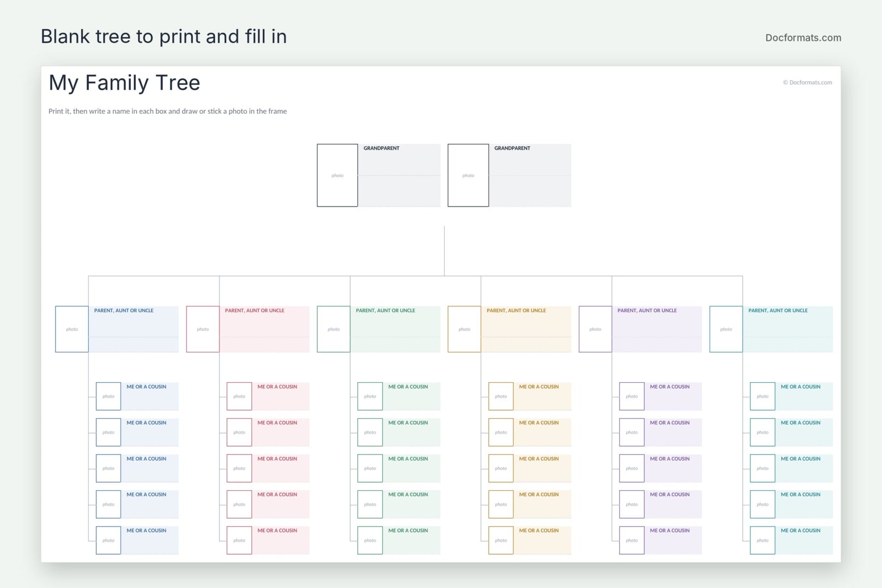The image size is (882, 588).
Task: Click the first purple ME OR A COUSIN photo frame
Action: coord(632,396)
